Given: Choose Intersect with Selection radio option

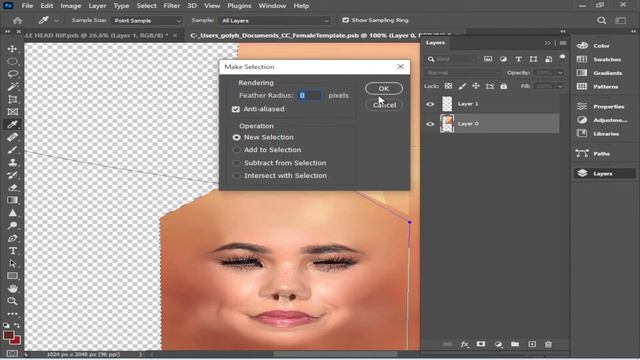Looking at the screenshot, I should click(236, 176).
